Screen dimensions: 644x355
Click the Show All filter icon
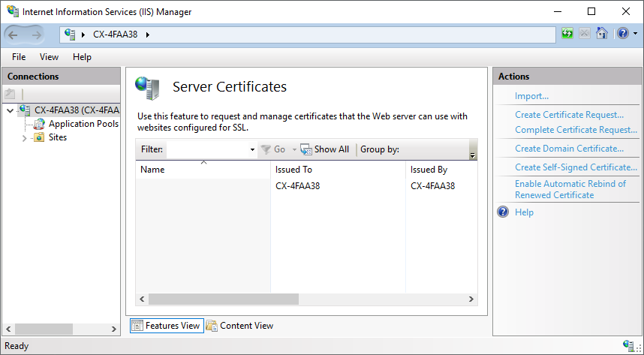coord(305,149)
